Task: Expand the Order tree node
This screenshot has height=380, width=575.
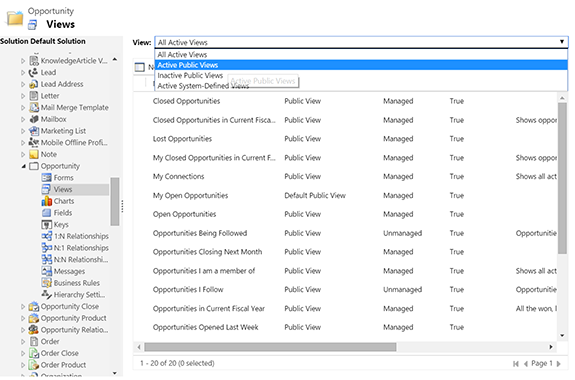Action: click(x=23, y=341)
